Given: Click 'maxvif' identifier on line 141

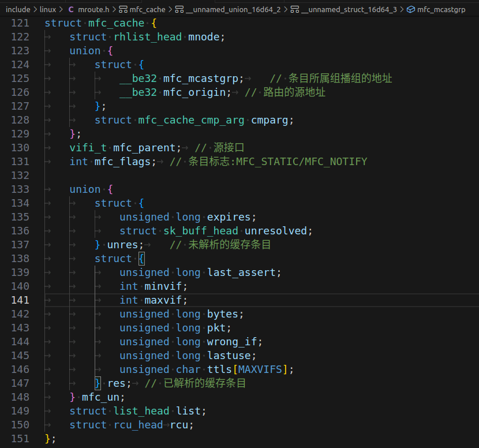Looking at the screenshot, I should [163, 300].
